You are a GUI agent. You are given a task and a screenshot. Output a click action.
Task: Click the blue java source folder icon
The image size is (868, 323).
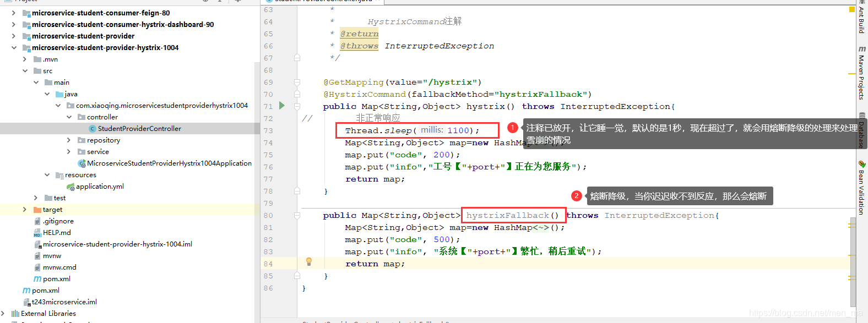coord(59,94)
